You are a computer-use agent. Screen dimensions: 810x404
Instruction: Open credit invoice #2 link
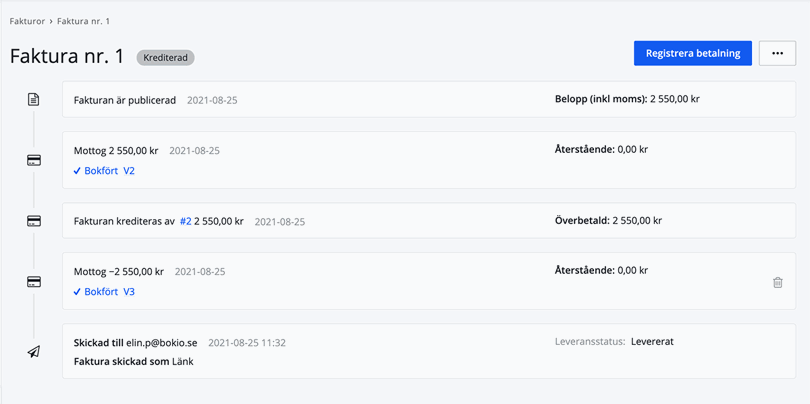pyautogui.click(x=185, y=221)
